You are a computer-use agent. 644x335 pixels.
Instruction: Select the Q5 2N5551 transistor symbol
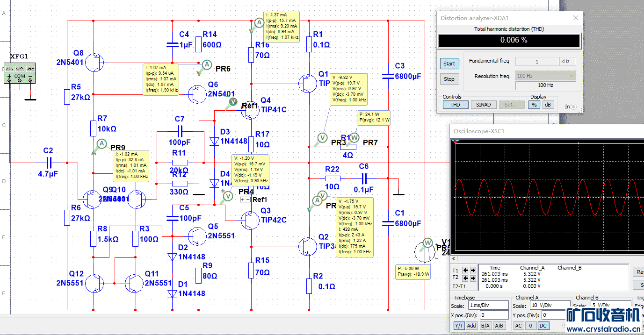198,236
